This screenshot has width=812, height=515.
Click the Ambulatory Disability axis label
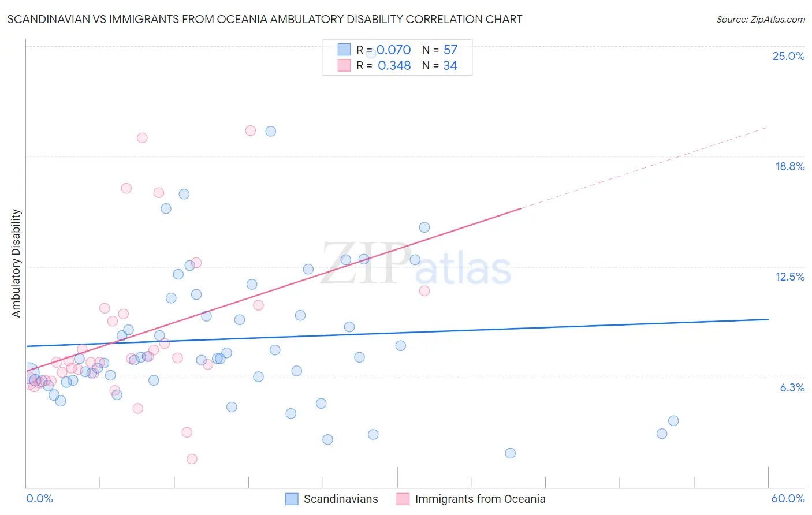16,263
